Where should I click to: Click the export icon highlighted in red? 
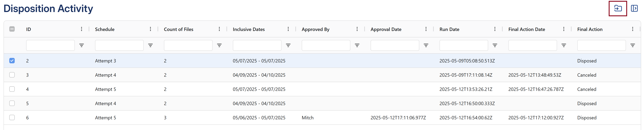(x=618, y=8)
